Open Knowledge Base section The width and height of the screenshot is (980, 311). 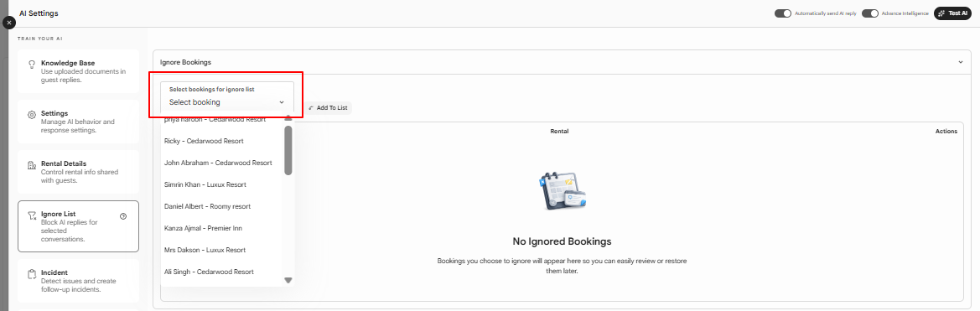(78, 71)
